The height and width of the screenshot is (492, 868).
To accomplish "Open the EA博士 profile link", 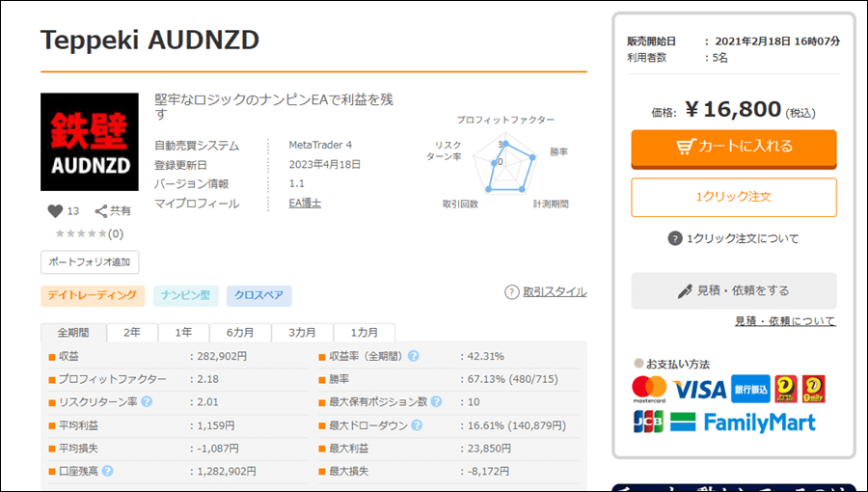I will 304,204.
